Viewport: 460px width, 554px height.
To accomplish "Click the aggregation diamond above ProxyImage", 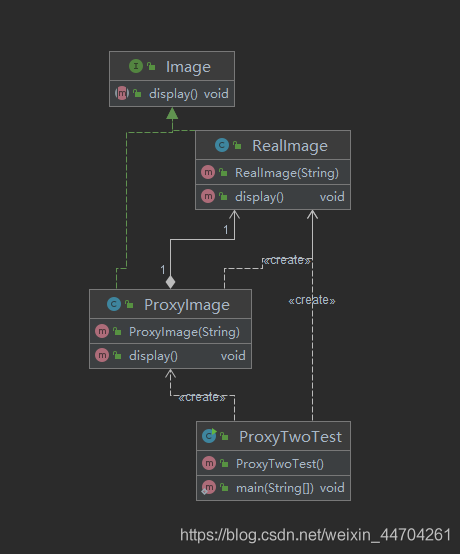I will pos(170,282).
